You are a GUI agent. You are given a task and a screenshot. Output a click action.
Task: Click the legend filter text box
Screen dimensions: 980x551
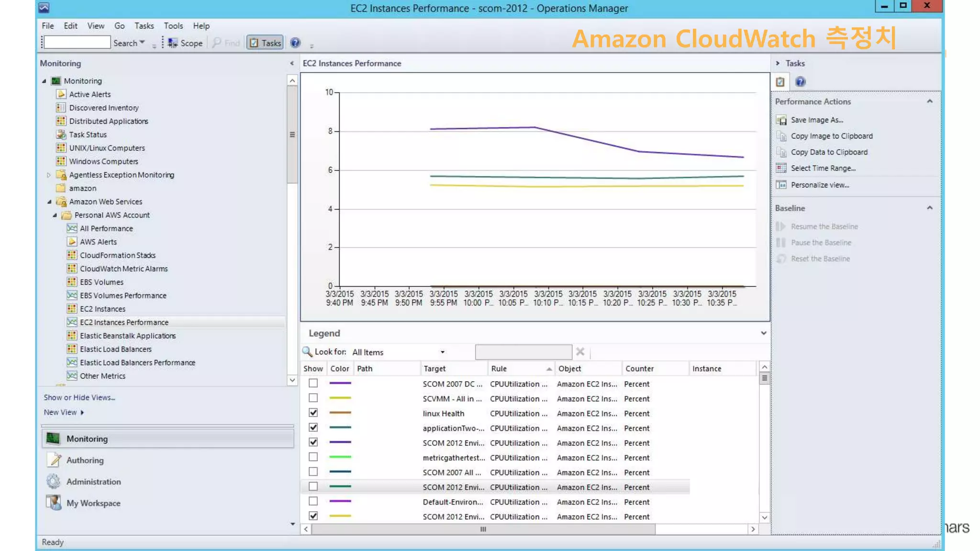point(523,352)
